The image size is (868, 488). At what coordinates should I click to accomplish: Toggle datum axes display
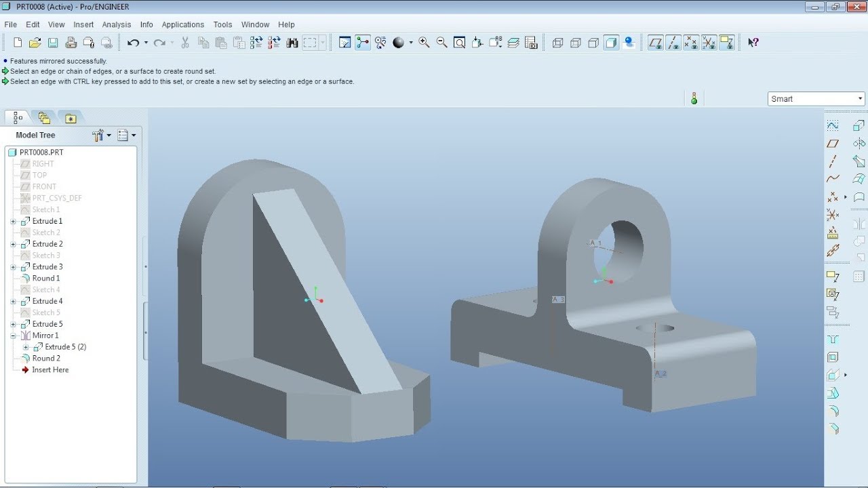click(x=673, y=43)
